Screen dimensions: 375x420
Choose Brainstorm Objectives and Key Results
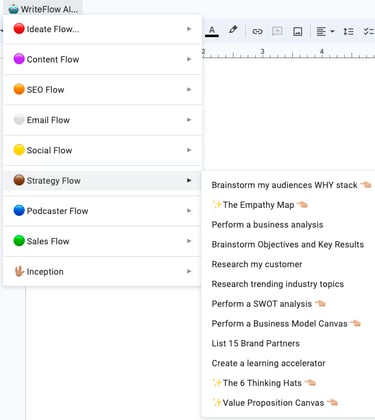pyautogui.click(x=288, y=244)
